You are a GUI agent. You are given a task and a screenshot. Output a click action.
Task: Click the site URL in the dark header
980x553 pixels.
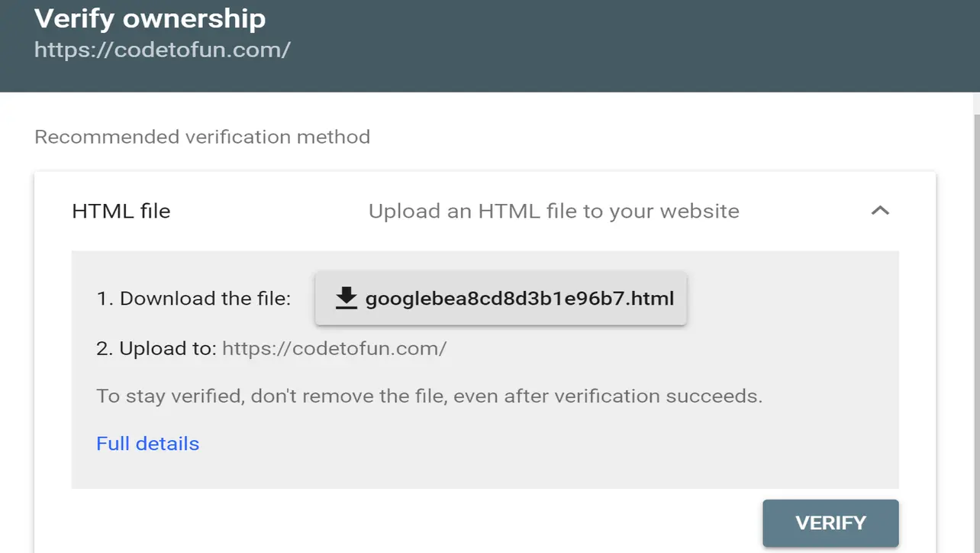tap(163, 50)
